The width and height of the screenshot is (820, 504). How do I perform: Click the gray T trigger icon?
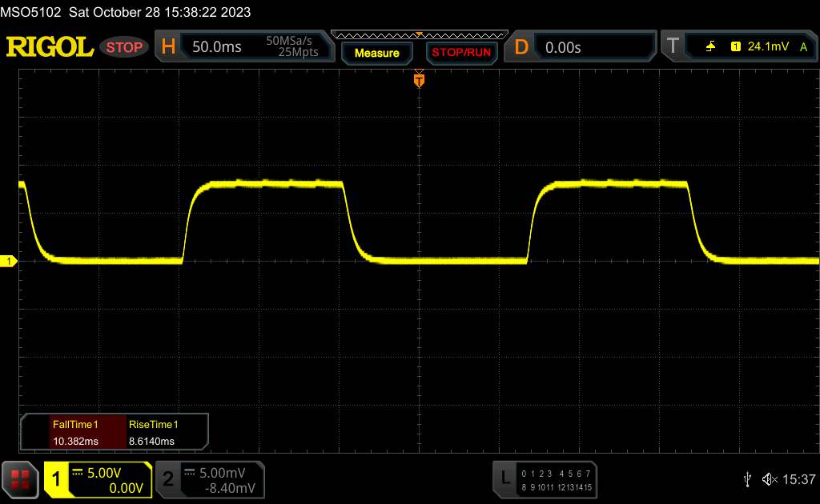tap(672, 47)
